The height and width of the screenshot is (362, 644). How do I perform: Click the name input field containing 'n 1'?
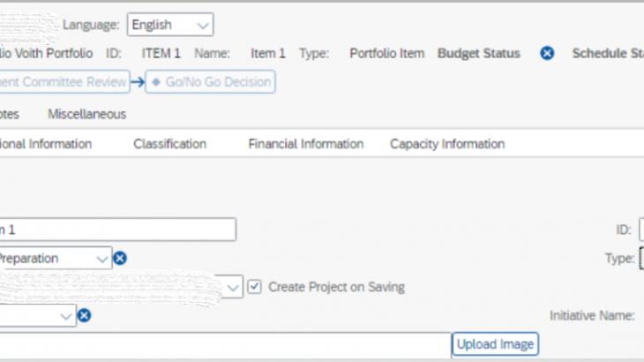click(x=118, y=230)
